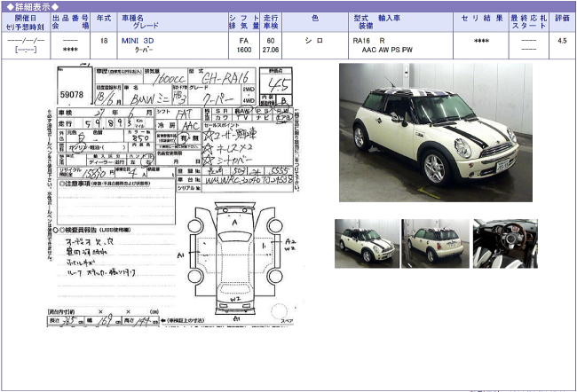Click the FA shift value

(243, 41)
